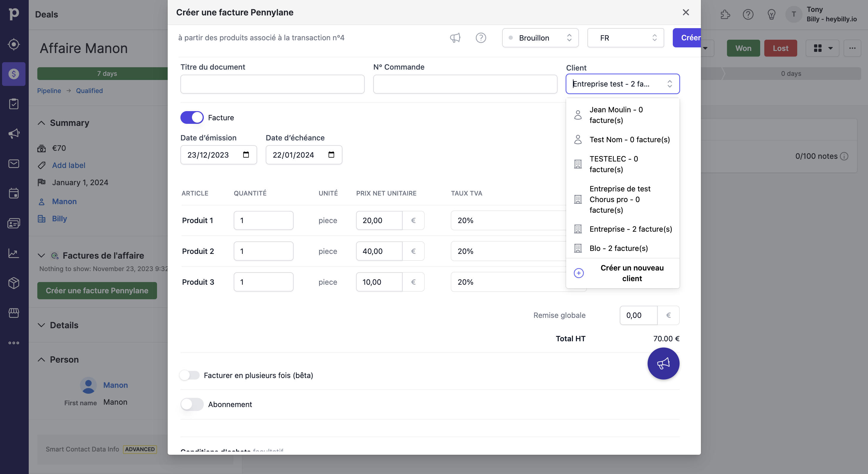Click the 7 days stage progress bar

[103, 73]
